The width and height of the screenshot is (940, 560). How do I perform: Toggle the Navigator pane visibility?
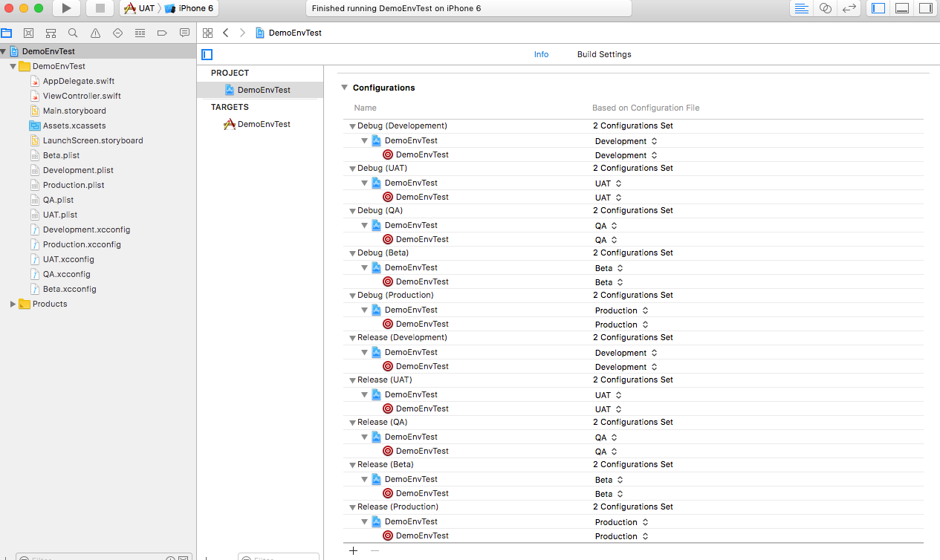click(878, 8)
